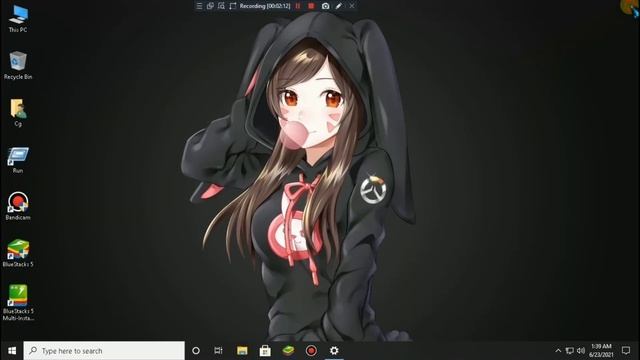The height and width of the screenshot is (360, 640).
Task: Open Bandicam from the taskbar
Action: click(311, 351)
